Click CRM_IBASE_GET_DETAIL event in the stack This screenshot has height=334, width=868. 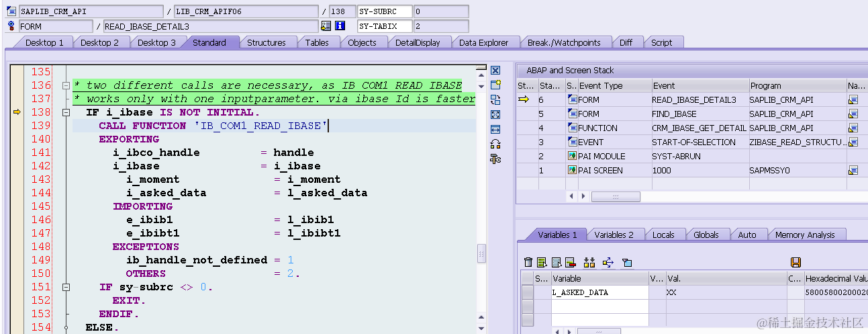pyautogui.click(x=700, y=128)
